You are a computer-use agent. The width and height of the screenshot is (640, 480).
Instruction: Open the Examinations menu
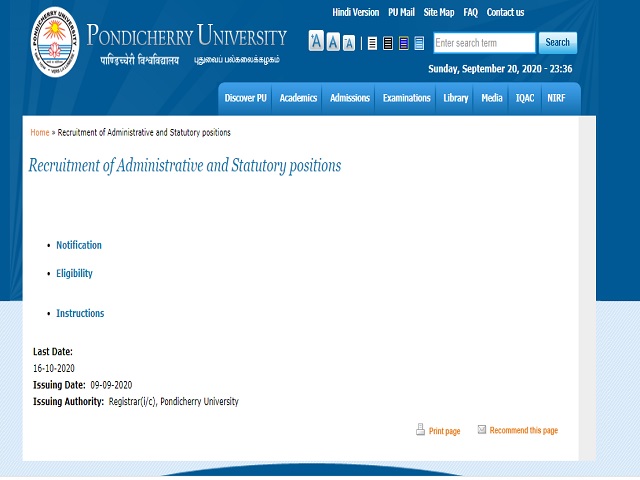click(x=407, y=98)
